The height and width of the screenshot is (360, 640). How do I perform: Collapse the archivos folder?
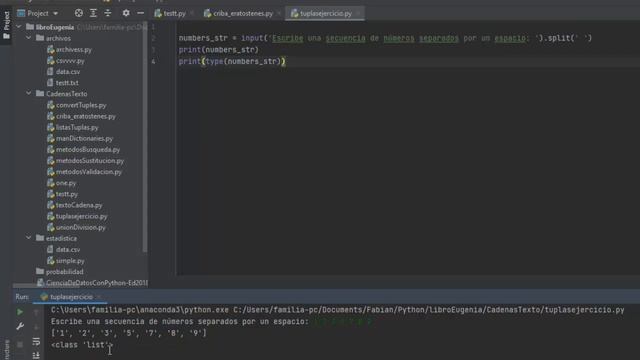29,38
